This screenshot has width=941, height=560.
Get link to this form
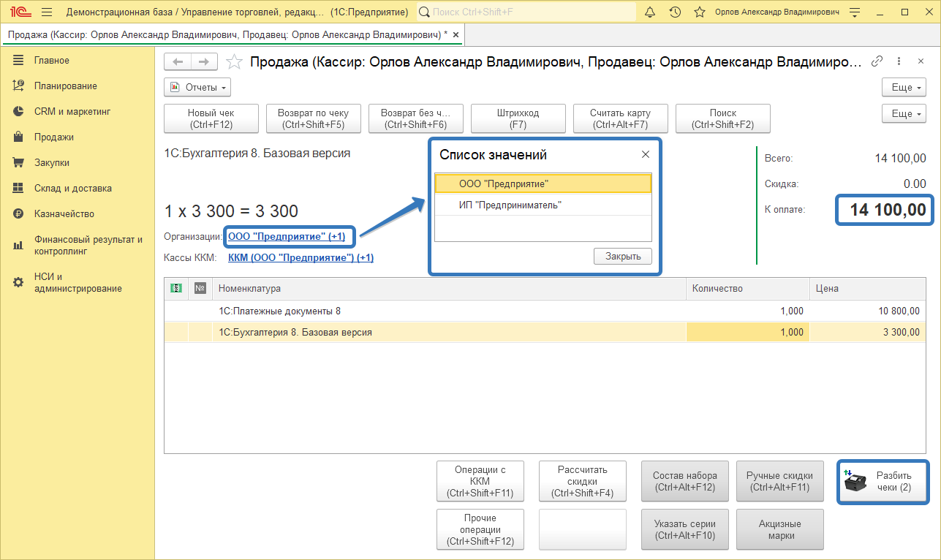tap(877, 61)
